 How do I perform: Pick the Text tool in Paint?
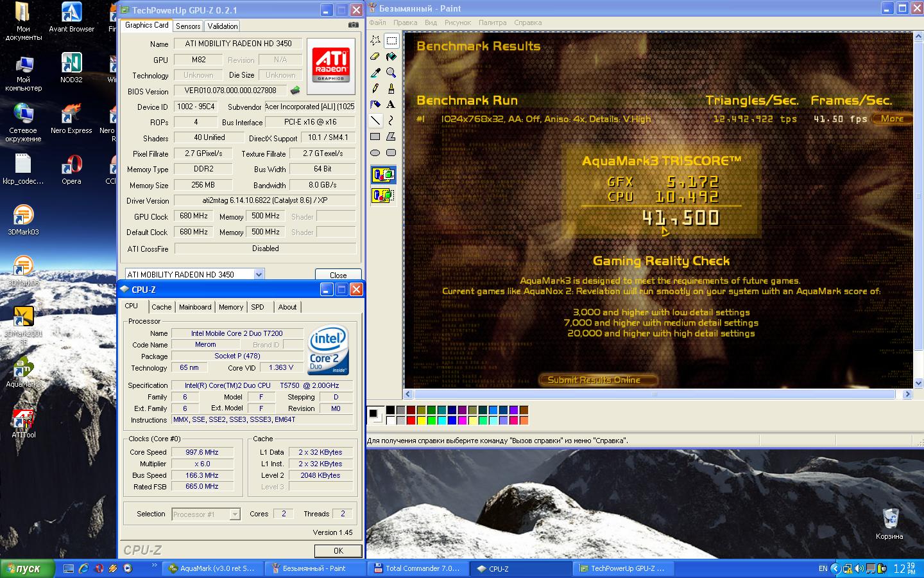coord(391,105)
